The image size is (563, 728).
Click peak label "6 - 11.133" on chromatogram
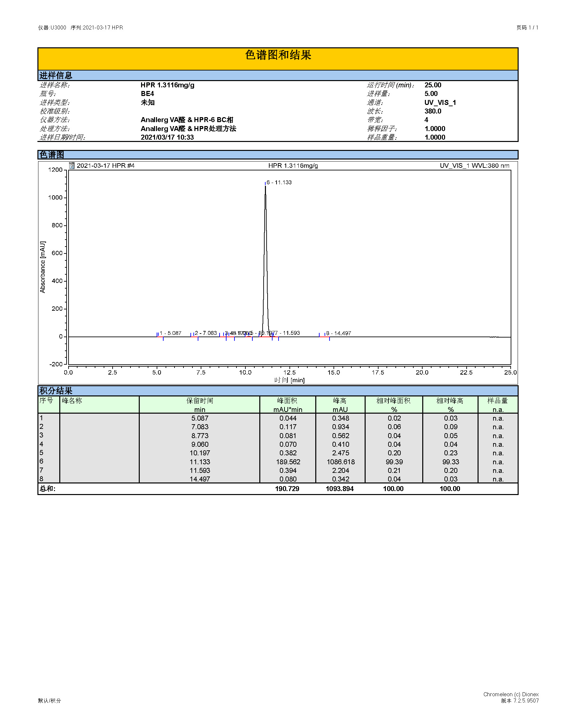pos(279,182)
